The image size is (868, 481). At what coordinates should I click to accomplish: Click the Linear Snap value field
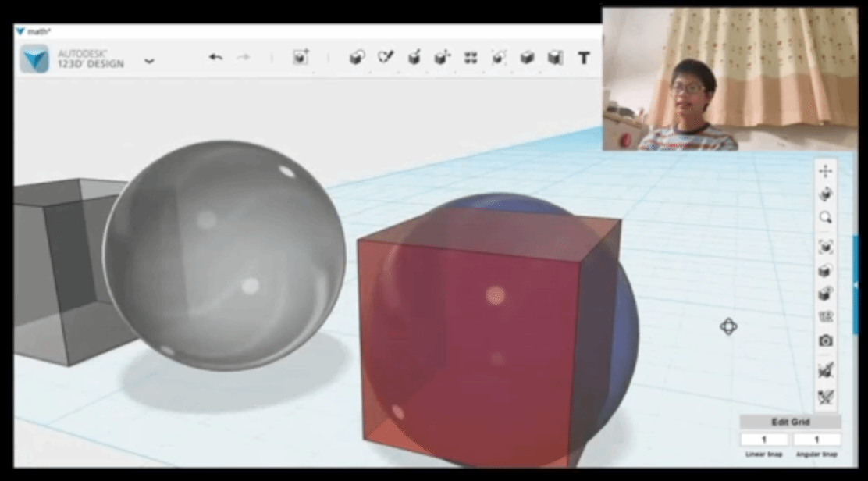(x=764, y=440)
